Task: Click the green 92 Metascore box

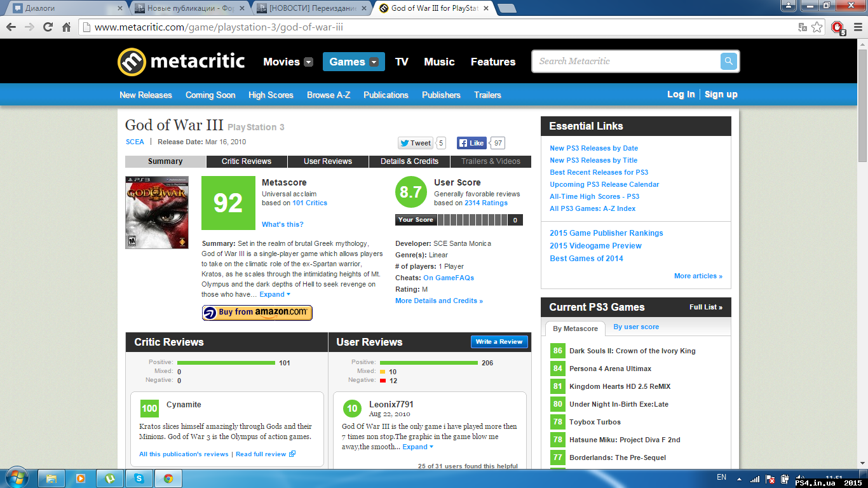Action: tap(228, 203)
